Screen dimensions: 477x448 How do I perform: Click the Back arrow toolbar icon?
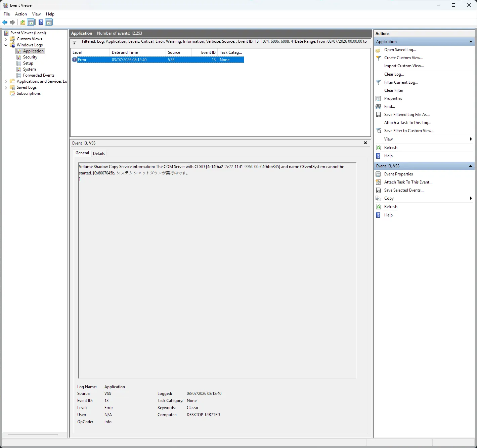tap(5, 22)
